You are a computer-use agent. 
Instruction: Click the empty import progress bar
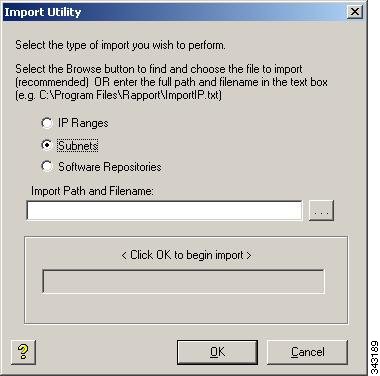click(x=183, y=282)
